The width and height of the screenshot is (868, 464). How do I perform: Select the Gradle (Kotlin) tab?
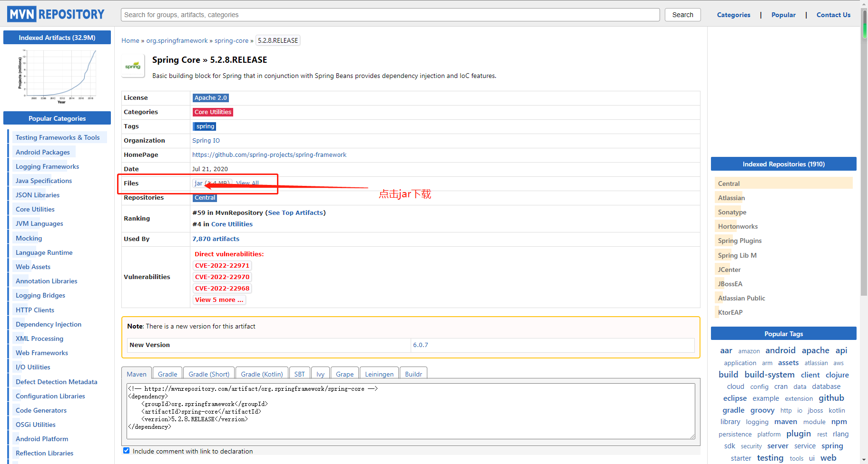pyautogui.click(x=262, y=374)
